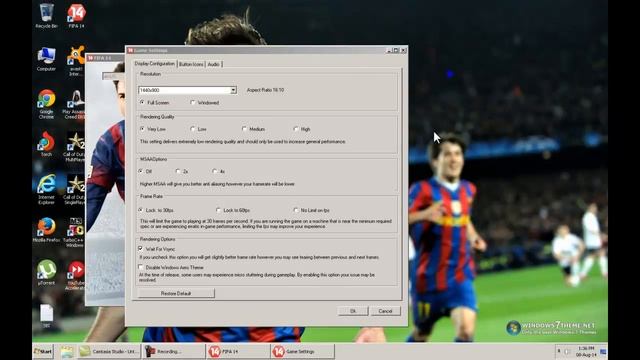Select the Windowed radio button

(x=205, y=103)
